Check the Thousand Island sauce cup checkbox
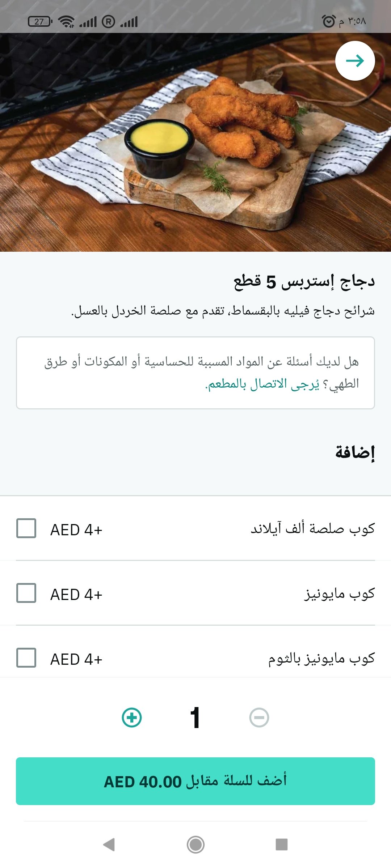The image size is (391, 868). point(26,528)
